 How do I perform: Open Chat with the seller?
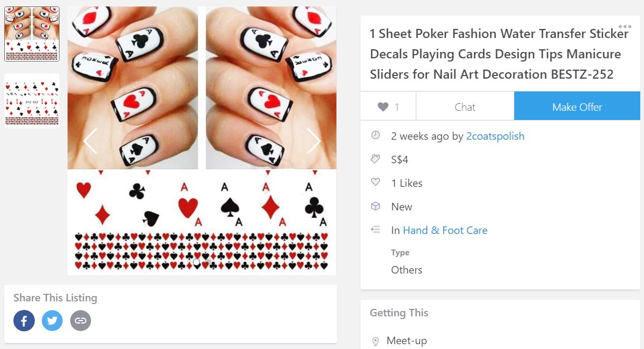coord(465,107)
